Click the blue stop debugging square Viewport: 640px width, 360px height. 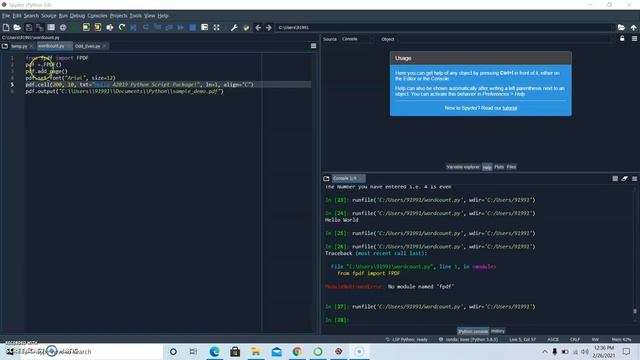[193, 27]
